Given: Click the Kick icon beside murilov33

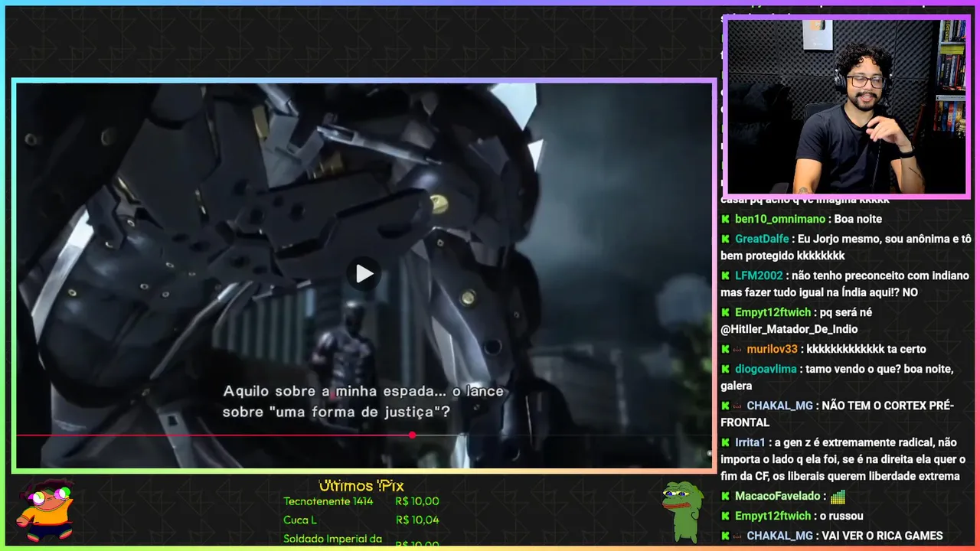Looking at the screenshot, I should coord(725,349).
